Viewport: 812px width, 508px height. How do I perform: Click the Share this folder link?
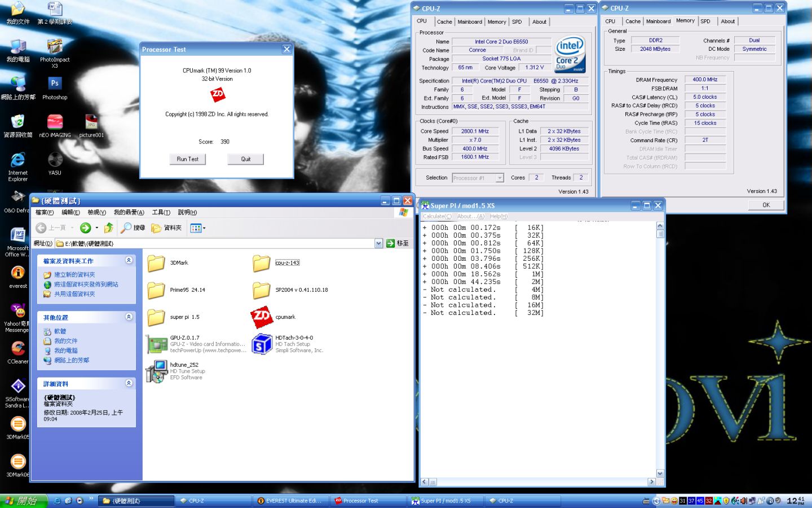74,294
